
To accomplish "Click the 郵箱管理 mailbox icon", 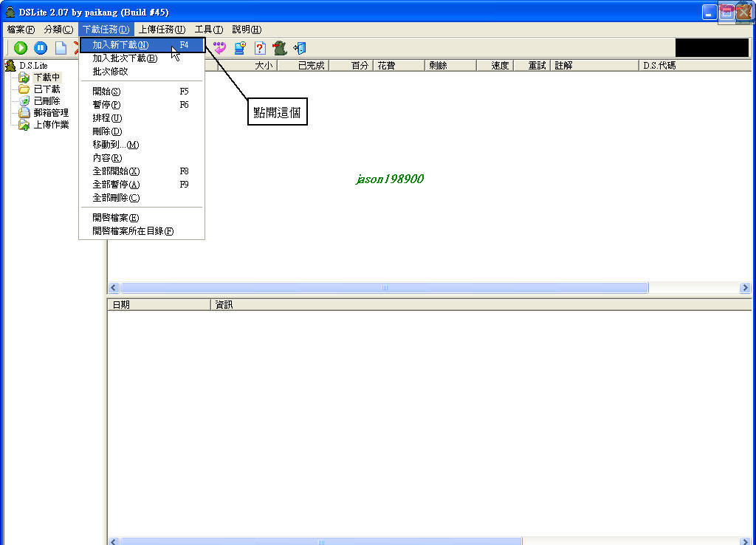I will 24,113.
